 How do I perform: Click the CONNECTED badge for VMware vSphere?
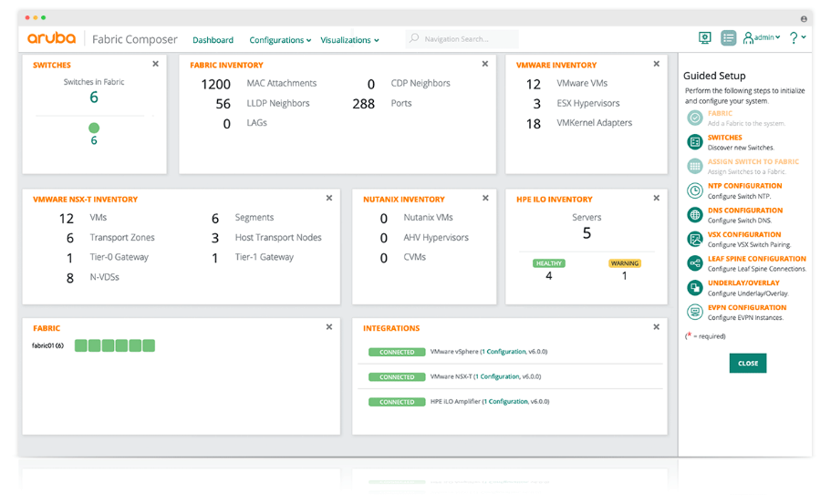pos(397,352)
